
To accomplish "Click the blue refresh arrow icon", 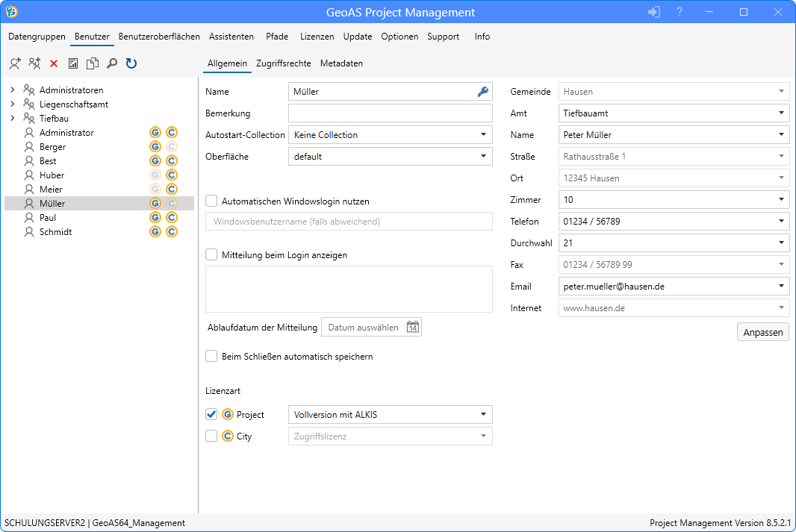I will pos(131,64).
